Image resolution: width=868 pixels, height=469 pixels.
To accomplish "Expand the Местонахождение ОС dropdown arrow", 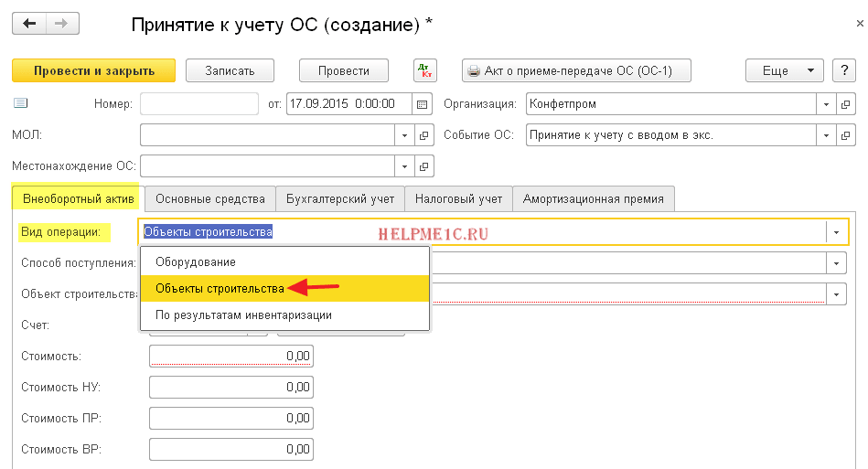I will [404, 165].
